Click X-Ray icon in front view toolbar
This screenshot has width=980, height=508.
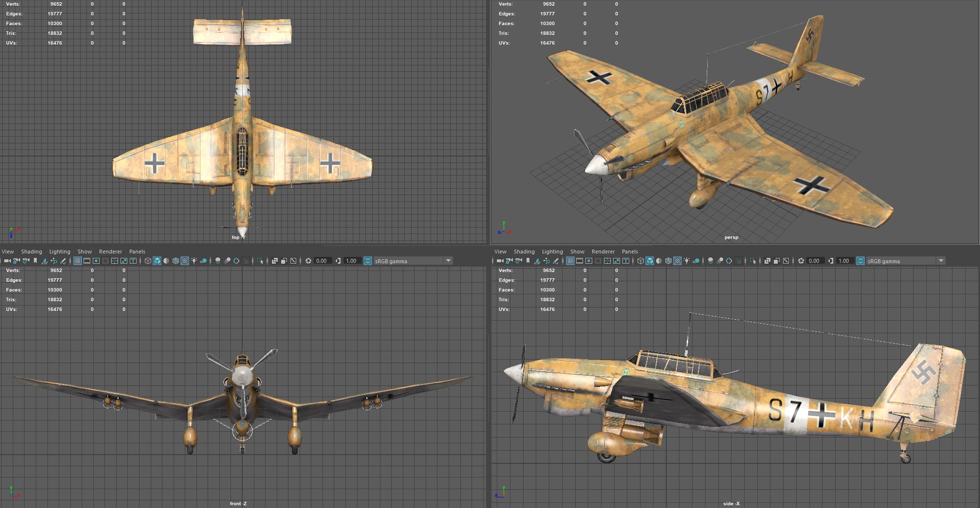coord(274,261)
